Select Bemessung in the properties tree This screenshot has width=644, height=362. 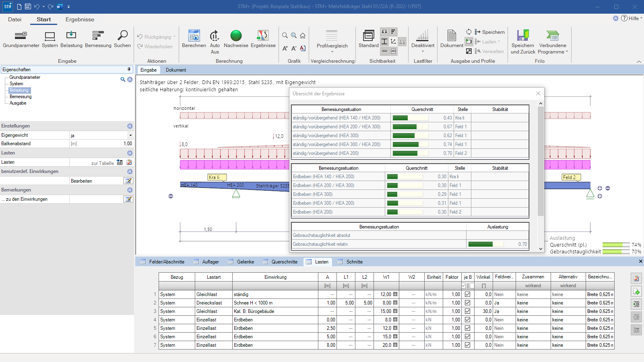point(21,97)
